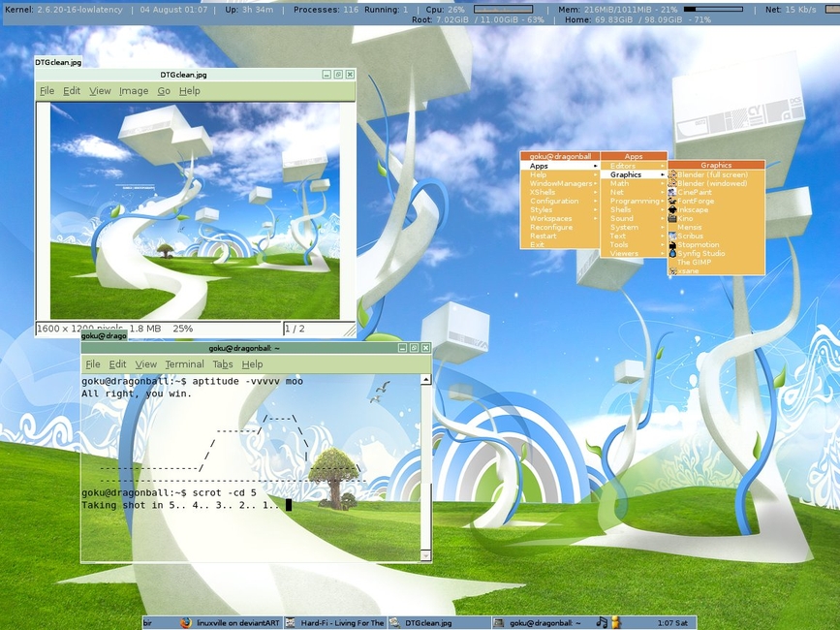Open Image menu in DTGclean.jpg viewer
This screenshot has width=840, height=630.
tap(134, 91)
